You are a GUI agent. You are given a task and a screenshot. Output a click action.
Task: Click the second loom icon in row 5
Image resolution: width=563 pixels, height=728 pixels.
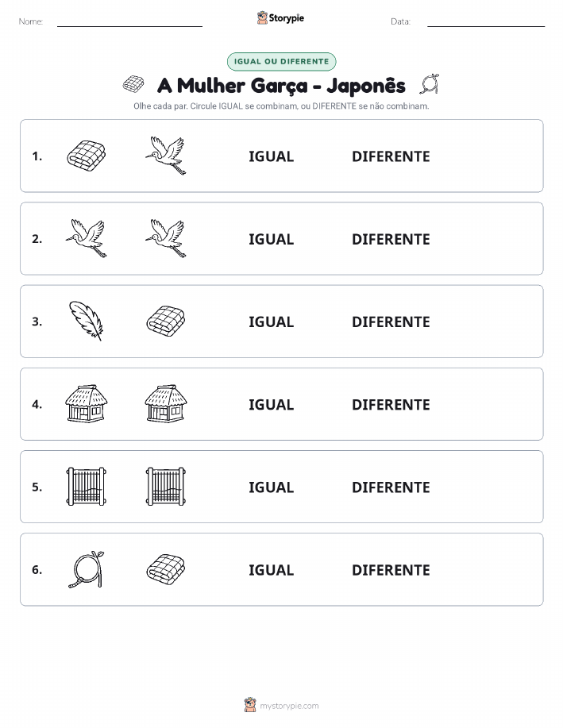click(166, 487)
